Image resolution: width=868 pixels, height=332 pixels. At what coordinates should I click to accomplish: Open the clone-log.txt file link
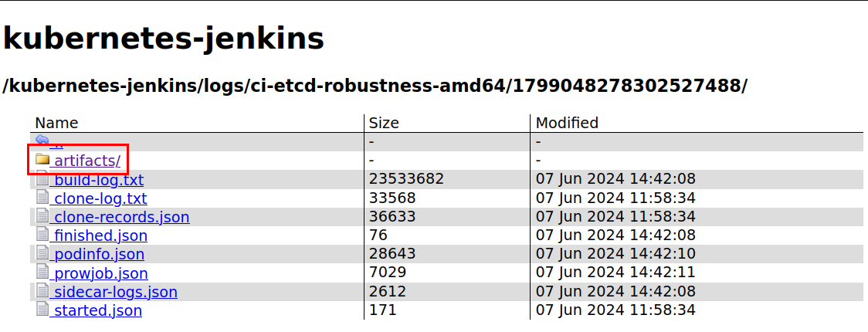click(100, 198)
